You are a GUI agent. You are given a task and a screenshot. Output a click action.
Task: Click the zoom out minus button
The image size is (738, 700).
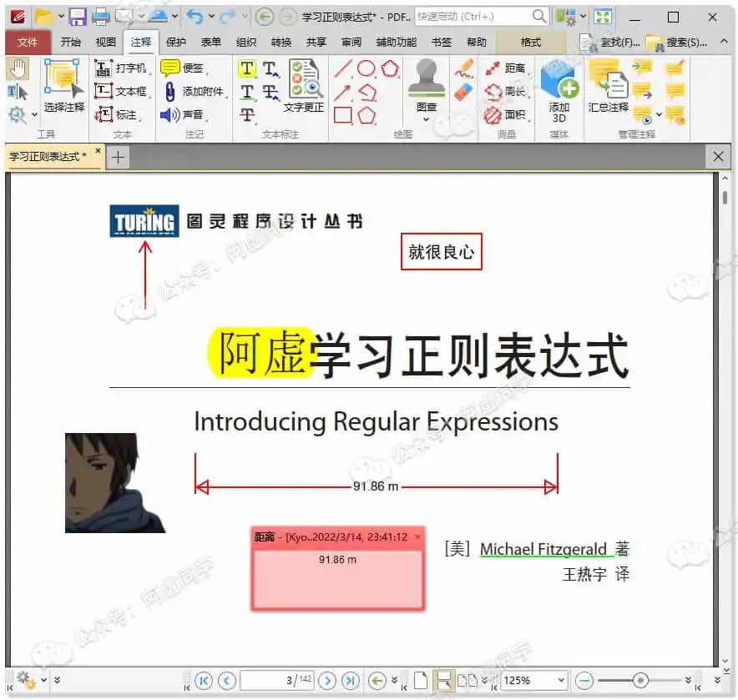(584, 680)
